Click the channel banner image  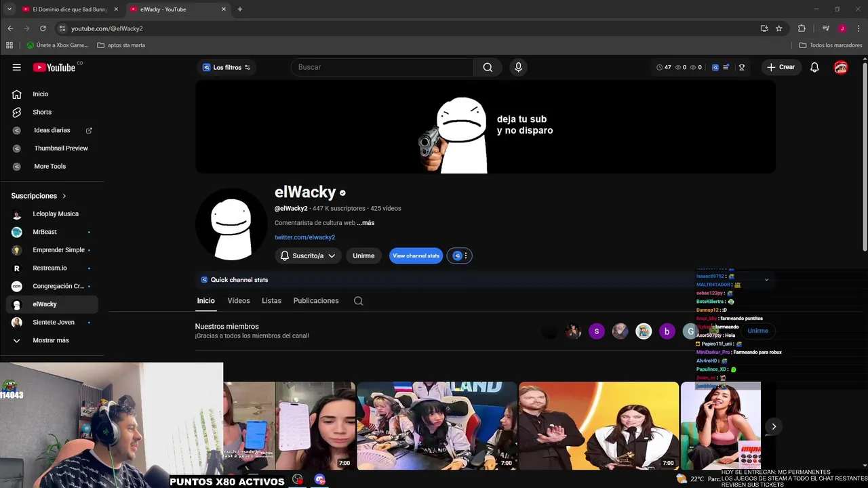(x=486, y=127)
